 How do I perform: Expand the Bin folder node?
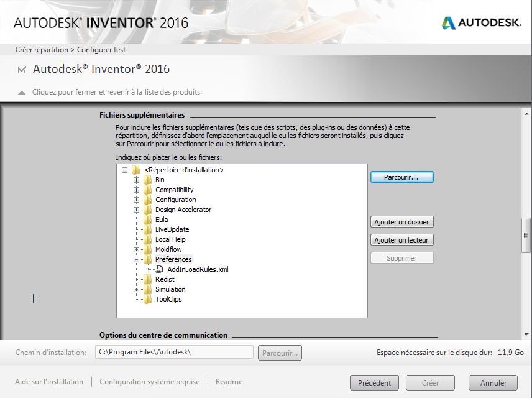tap(136, 180)
